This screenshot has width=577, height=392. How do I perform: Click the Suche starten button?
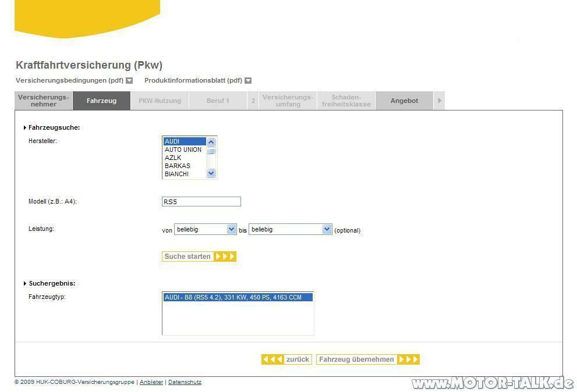199,256
